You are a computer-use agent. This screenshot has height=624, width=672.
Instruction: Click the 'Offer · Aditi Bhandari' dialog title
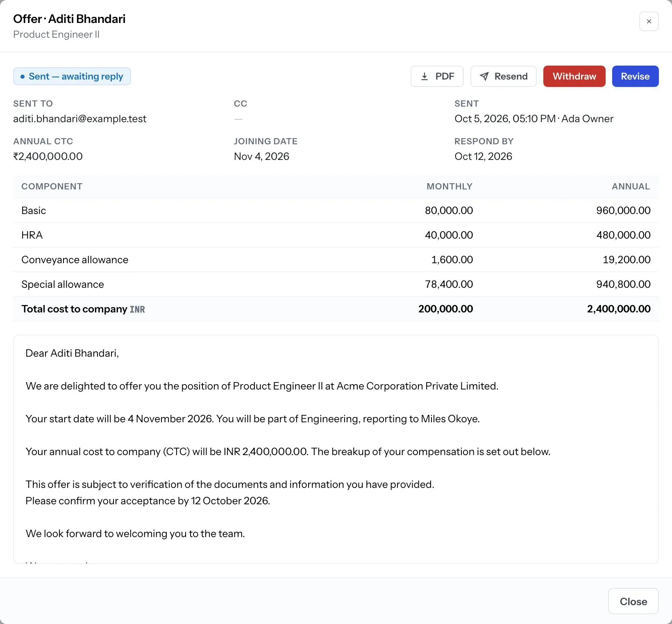click(x=69, y=19)
